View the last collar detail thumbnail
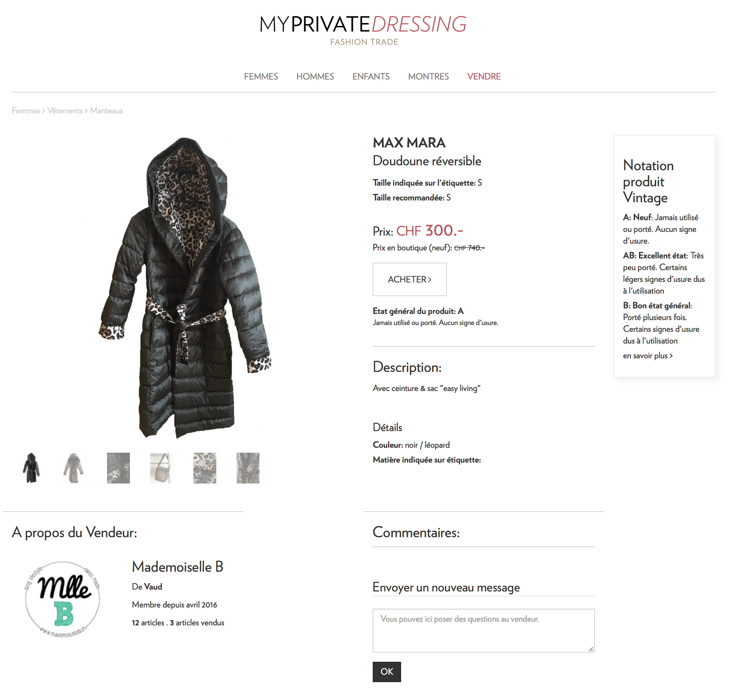The image size is (730, 700). 248,468
